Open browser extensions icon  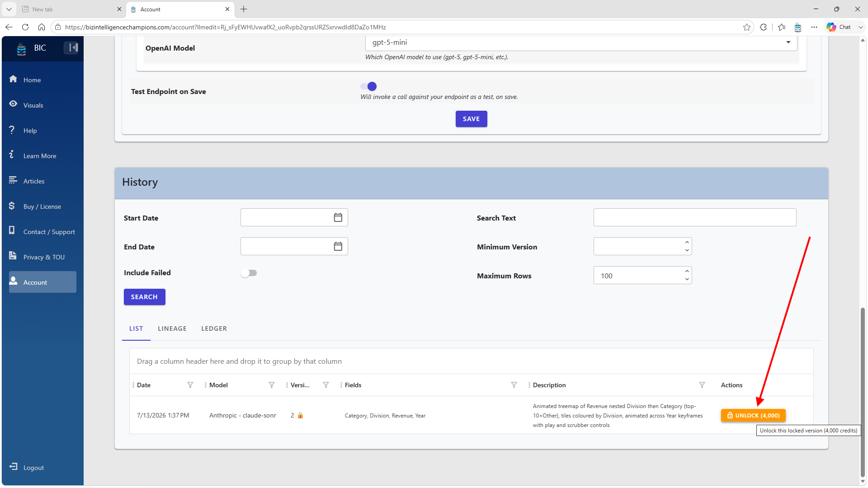(764, 27)
